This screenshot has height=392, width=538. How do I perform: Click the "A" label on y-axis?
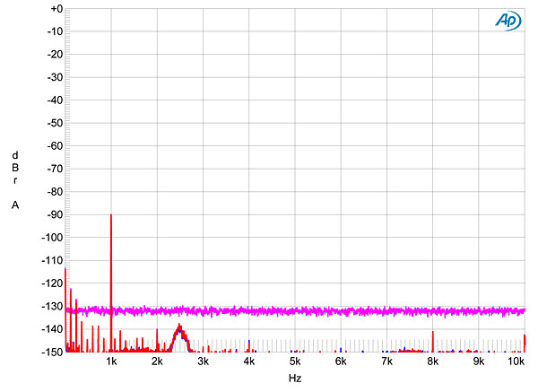pos(15,205)
